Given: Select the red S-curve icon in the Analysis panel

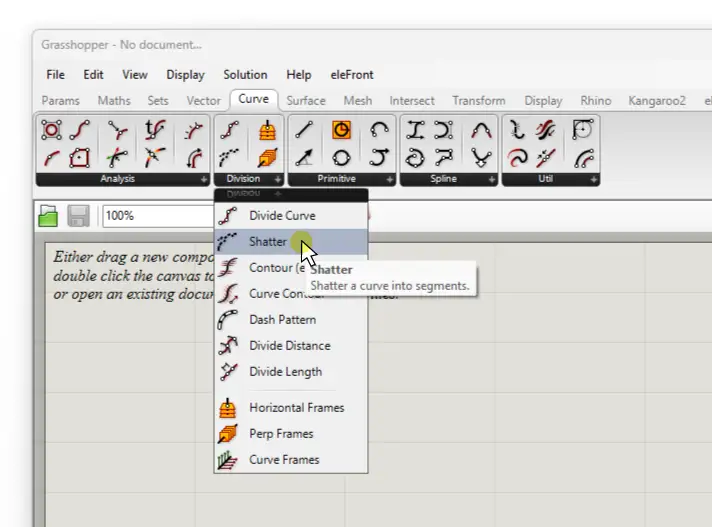Looking at the screenshot, I should click(79, 130).
